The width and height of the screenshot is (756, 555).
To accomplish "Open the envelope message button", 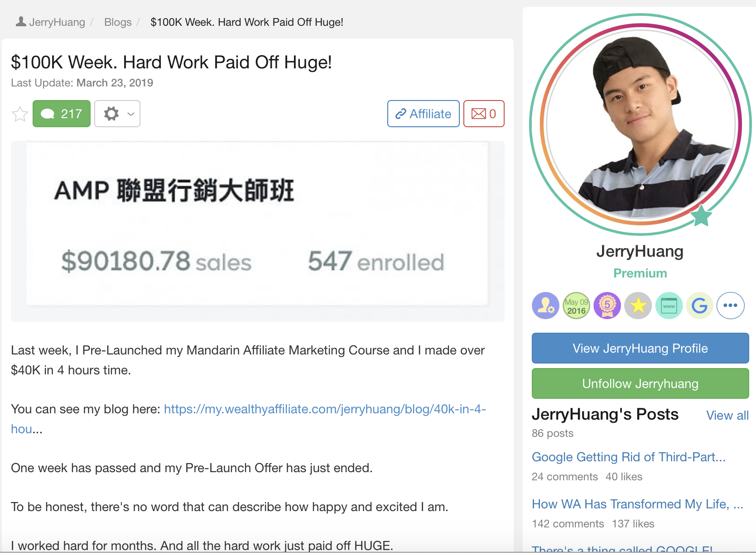I will tap(484, 114).
